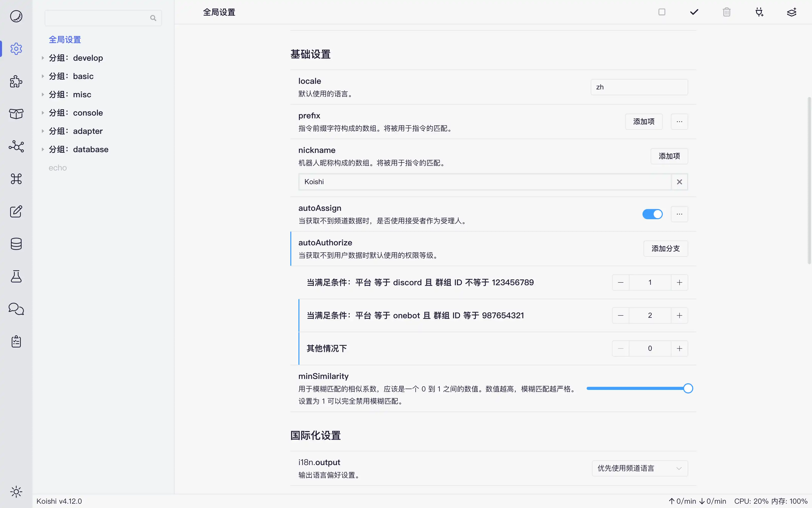Click the 基础设置 section heading

(x=310, y=54)
